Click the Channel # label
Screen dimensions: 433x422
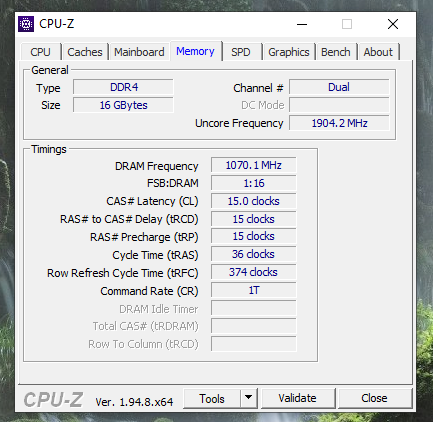pyautogui.click(x=258, y=88)
